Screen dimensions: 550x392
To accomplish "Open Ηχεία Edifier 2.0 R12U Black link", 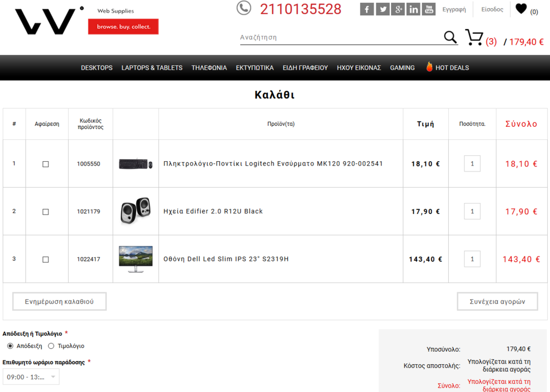I will point(213,211).
